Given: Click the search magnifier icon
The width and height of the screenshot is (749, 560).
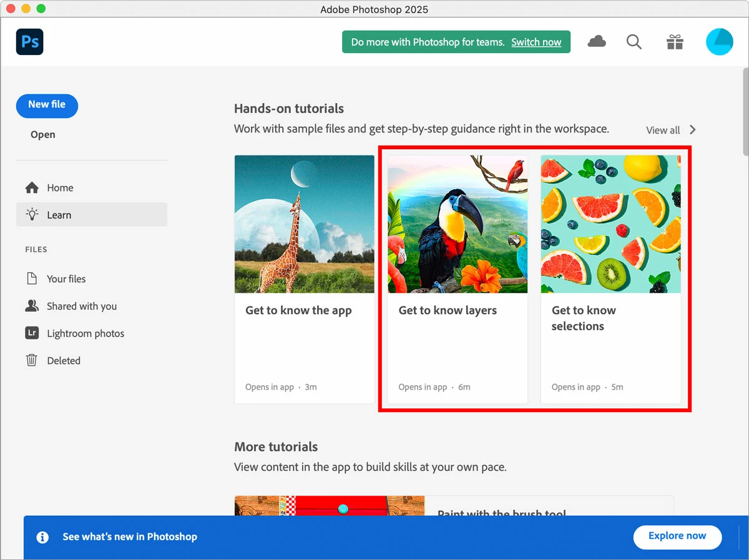Looking at the screenshot, I should click(x=634, y=42).
